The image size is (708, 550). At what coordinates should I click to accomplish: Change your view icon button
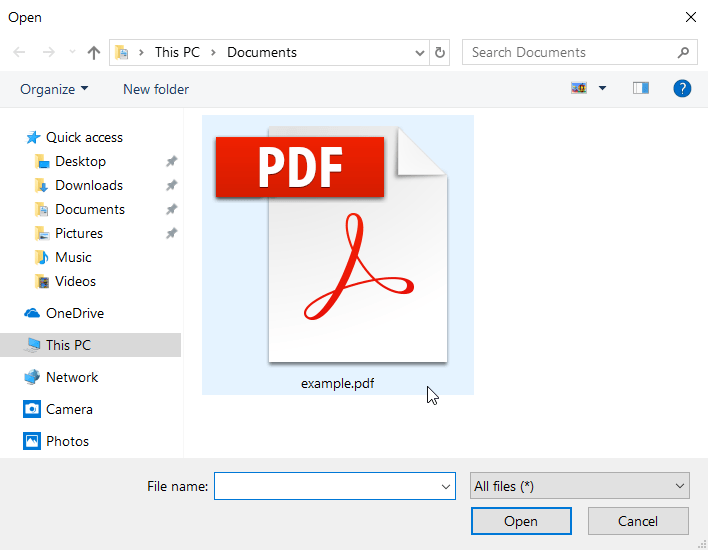click(579, 88)
